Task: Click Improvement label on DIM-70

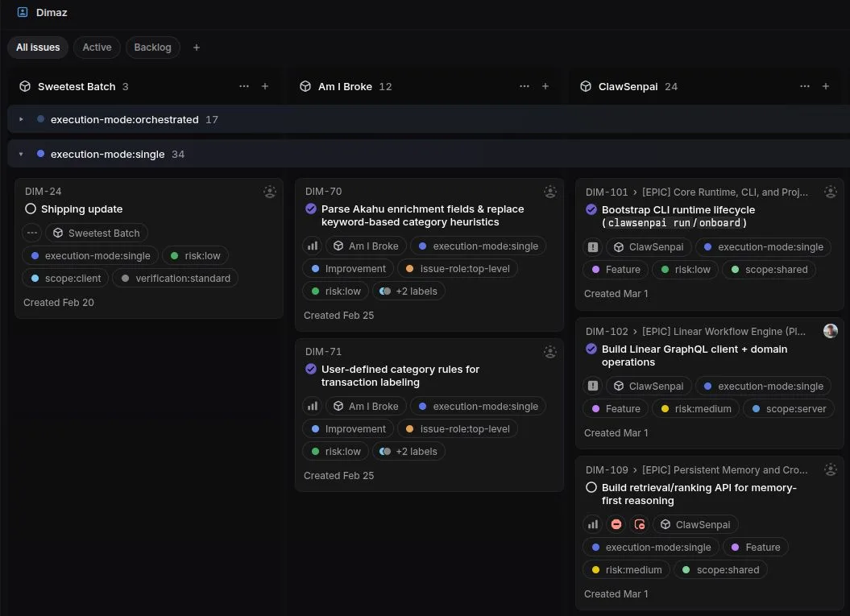Action: (348, 269)
